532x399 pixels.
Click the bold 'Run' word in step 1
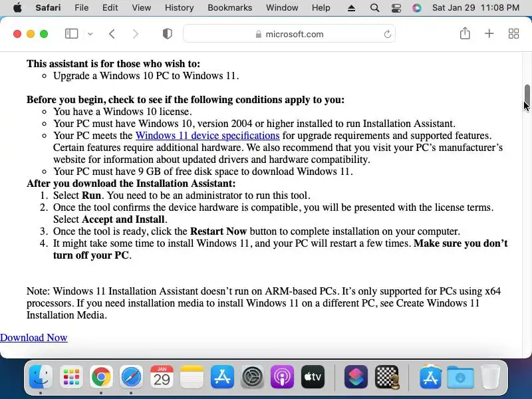91,196
